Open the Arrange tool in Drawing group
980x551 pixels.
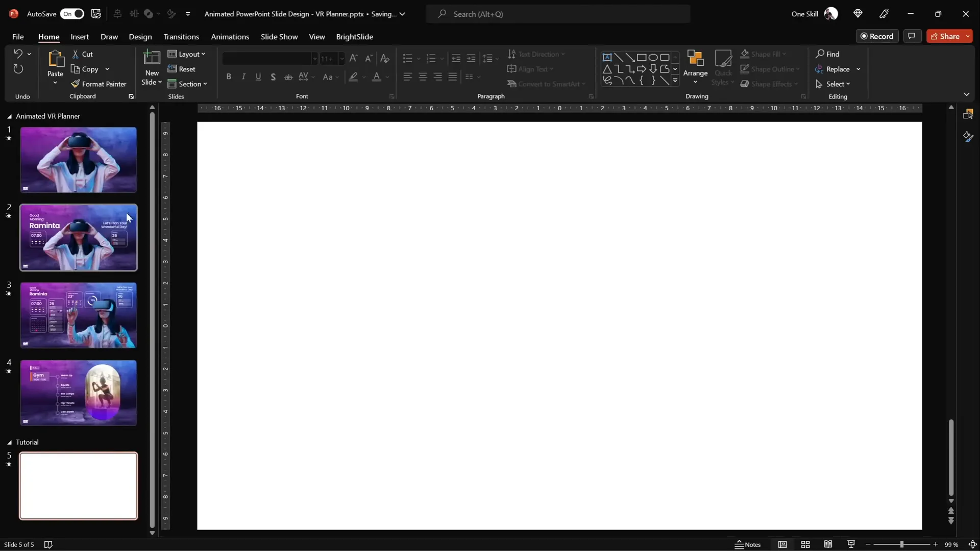pos(696,68)
